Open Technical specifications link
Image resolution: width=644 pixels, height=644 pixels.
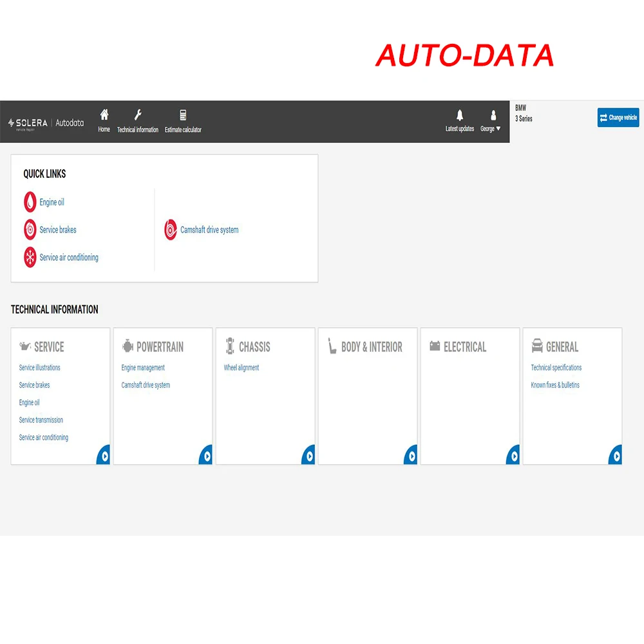(x=556, y=368)
